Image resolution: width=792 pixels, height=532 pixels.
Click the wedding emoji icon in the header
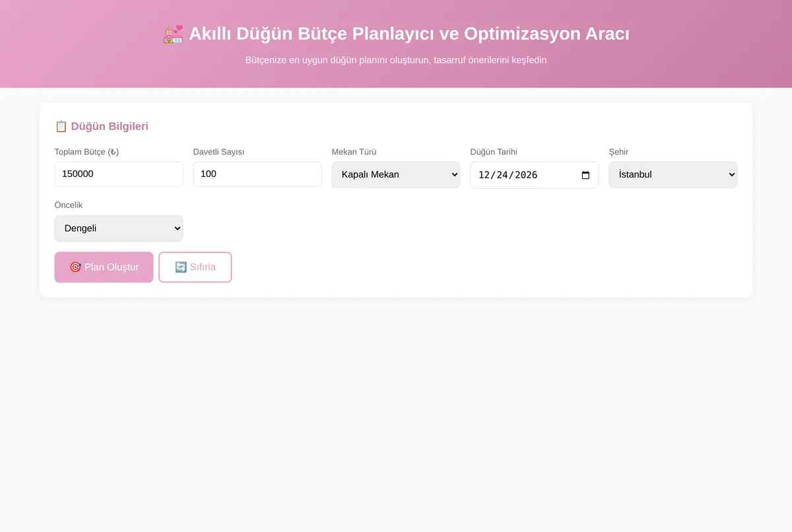173,34
